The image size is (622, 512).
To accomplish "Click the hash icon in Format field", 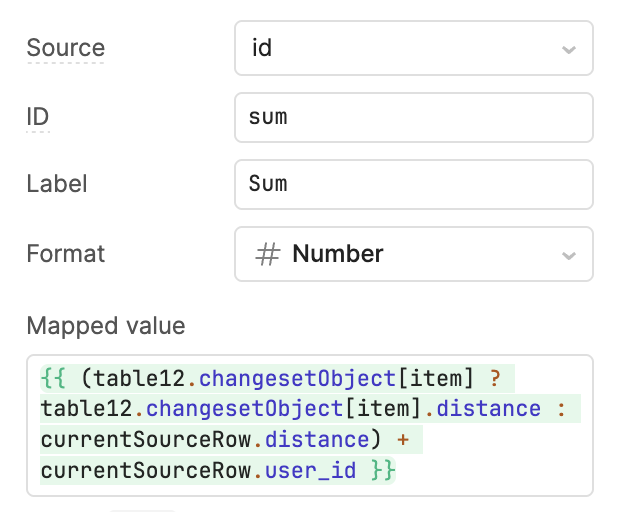I will (x=267, y=254).
